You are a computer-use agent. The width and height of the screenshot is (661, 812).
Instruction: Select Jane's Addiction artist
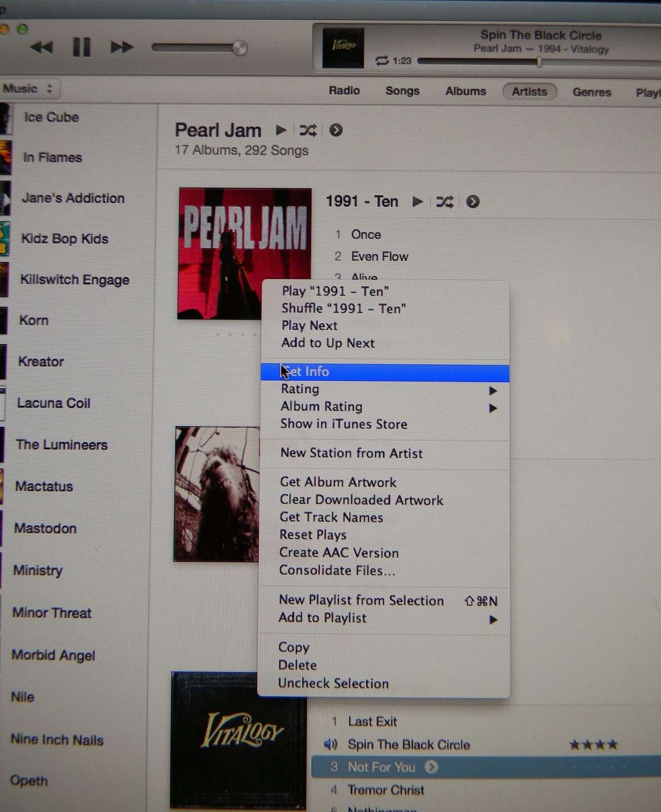pyautogui.click(x=73, y=198)
